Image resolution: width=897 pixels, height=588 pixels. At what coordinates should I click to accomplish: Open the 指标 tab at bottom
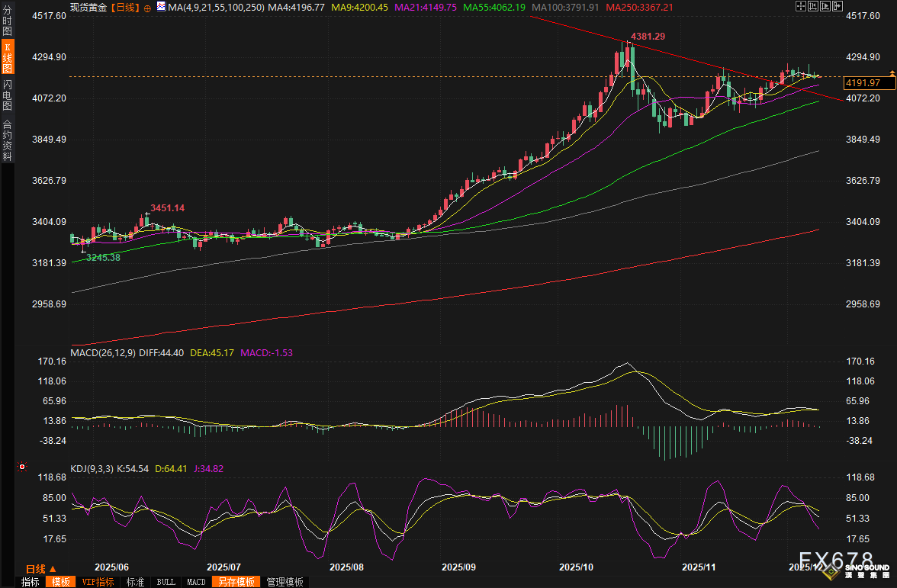coord(31,582)
